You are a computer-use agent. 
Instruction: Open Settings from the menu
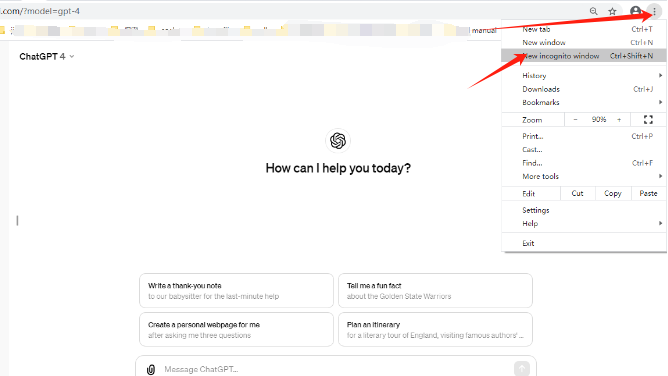coord(584,210)
